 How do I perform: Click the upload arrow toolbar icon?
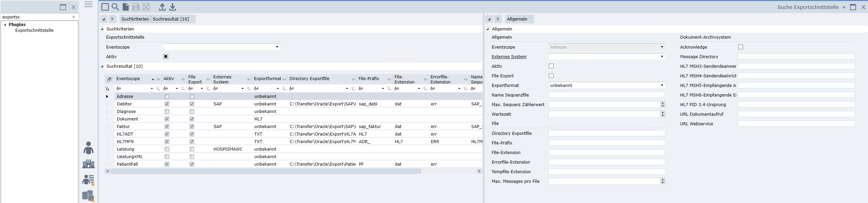162,7
